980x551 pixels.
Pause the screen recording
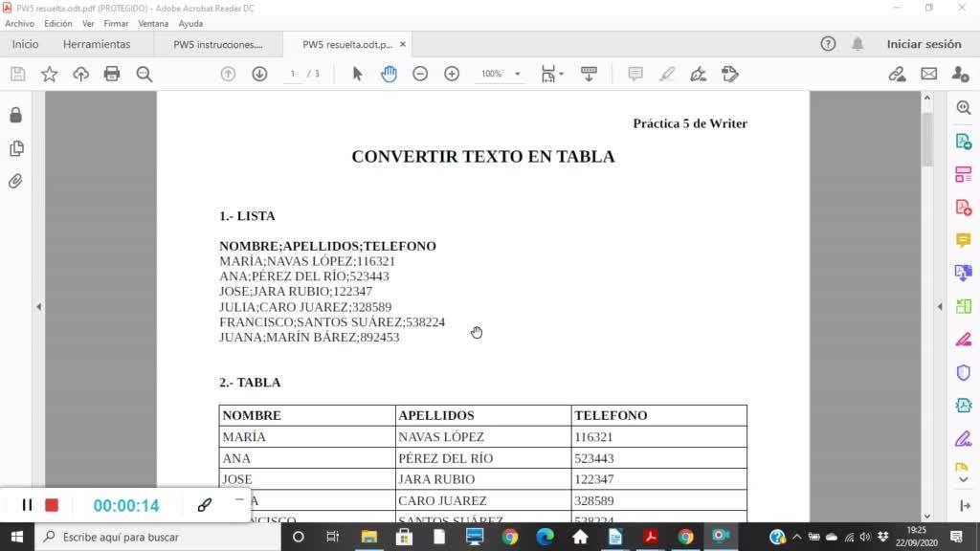pos(27,505)
